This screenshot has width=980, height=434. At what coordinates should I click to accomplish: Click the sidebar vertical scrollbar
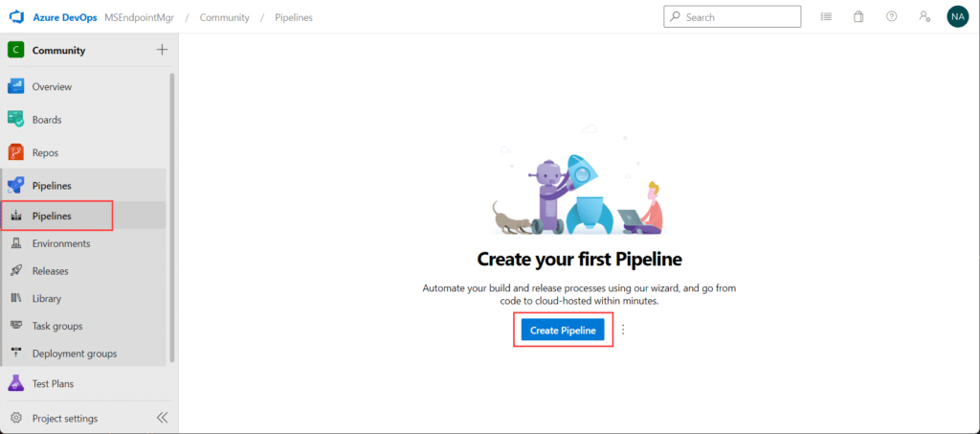click(172, 218)
